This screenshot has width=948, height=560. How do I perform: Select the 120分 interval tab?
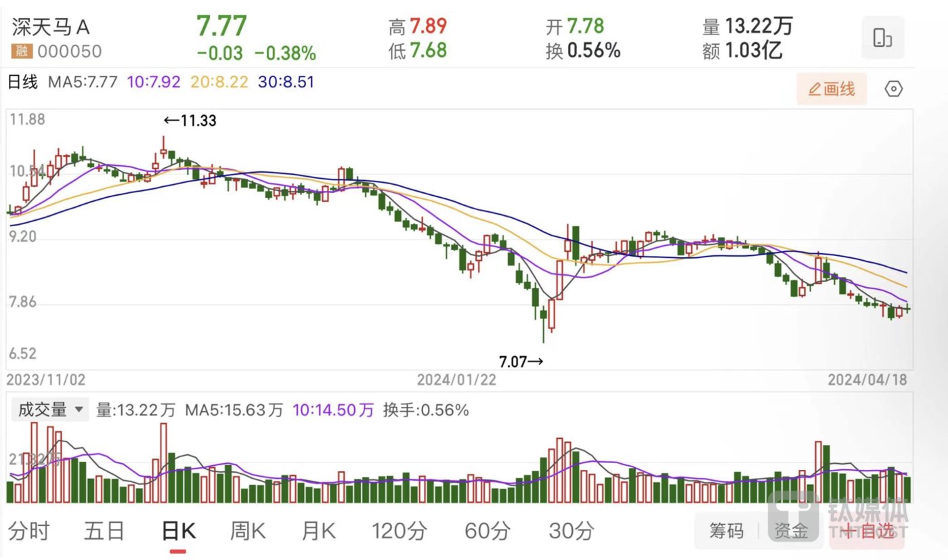point(400,532)
